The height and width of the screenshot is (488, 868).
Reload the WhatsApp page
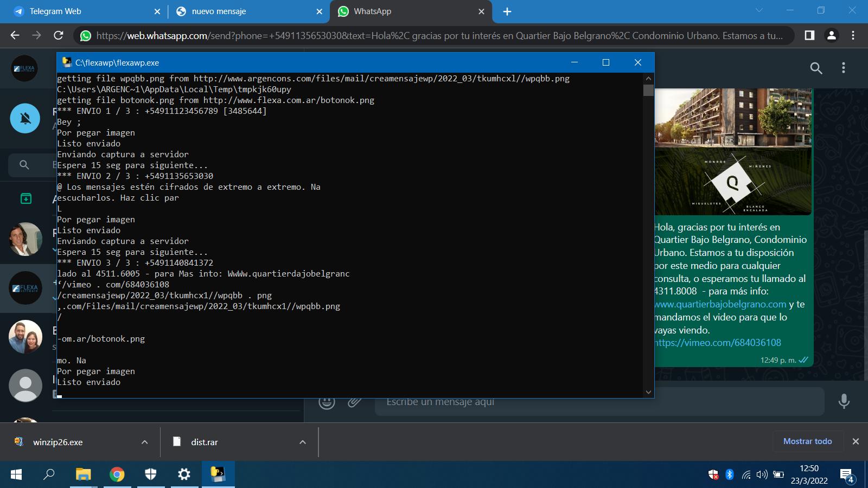pos(59,35)
